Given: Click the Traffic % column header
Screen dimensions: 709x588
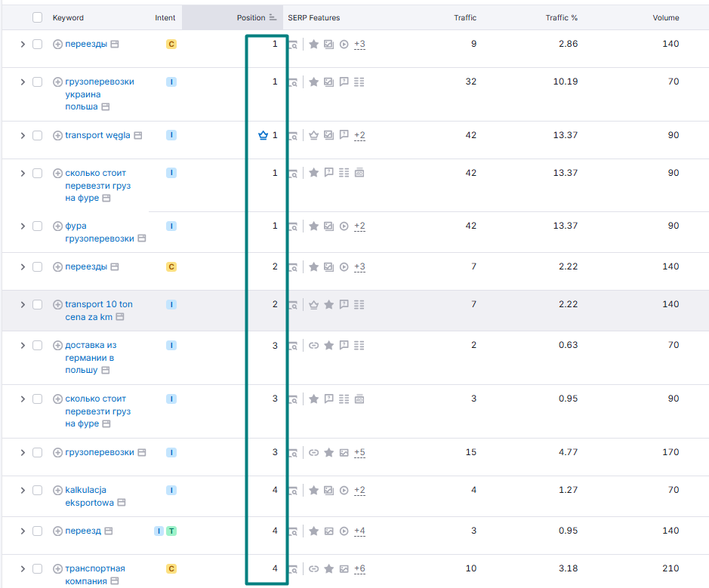Looking at the screenshot, I should (561, 17).
